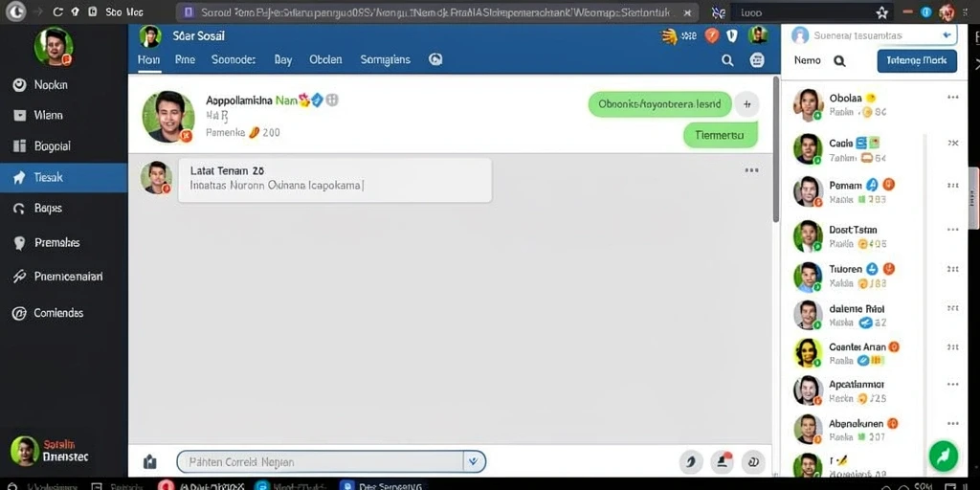Close the browser tab with X

pyautogui.click(x=687, y=11)
